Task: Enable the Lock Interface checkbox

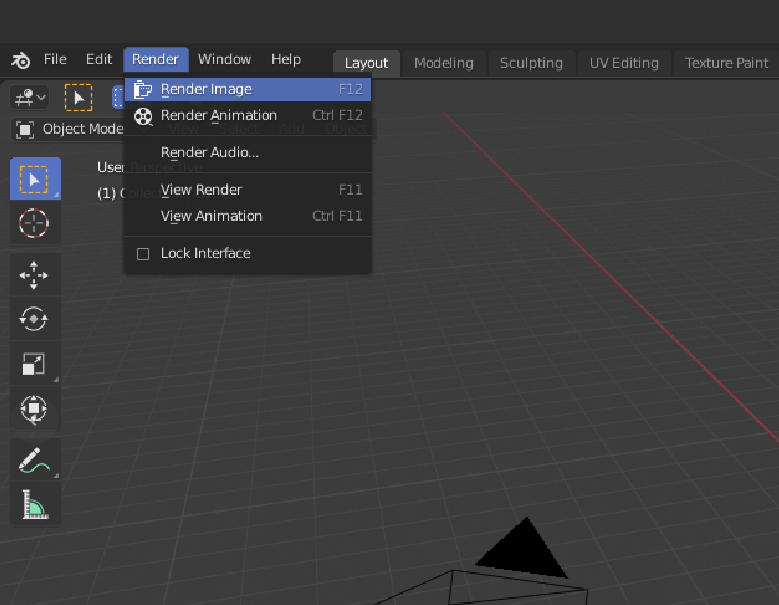Action: point(143,254)
